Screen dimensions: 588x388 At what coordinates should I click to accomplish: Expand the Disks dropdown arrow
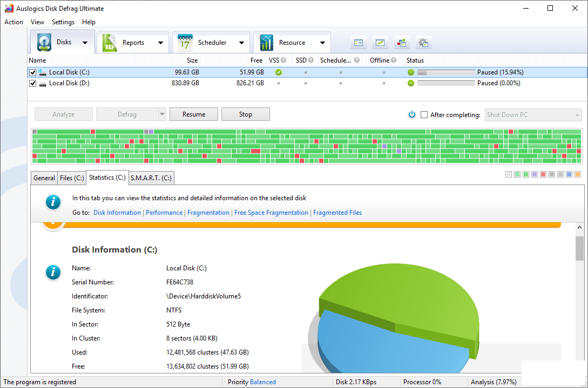pyautogui.click(x=85, y=43)
